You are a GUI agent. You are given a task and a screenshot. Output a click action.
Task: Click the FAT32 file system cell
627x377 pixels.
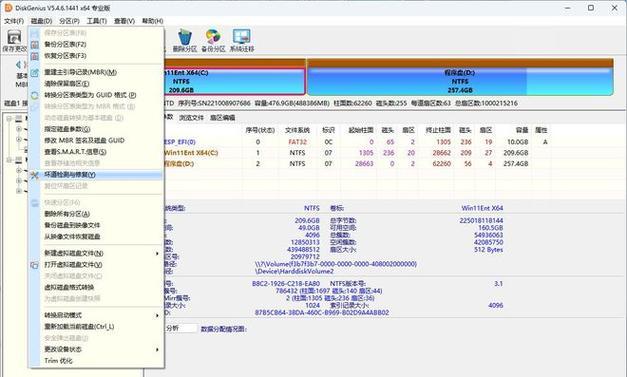point(298,142)
